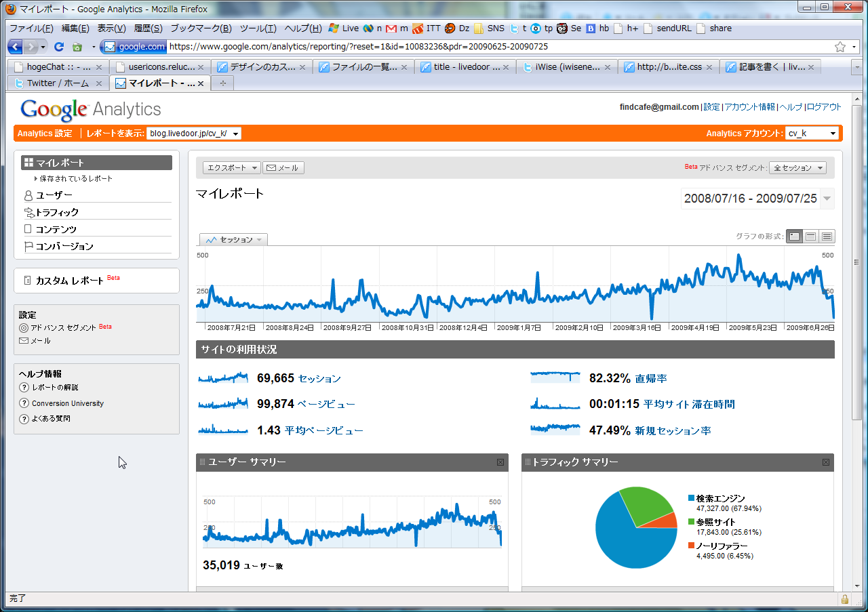The width and height of the screenshot is (868, 612).
Task: Open the share bookmarklet
Action: 714,28
